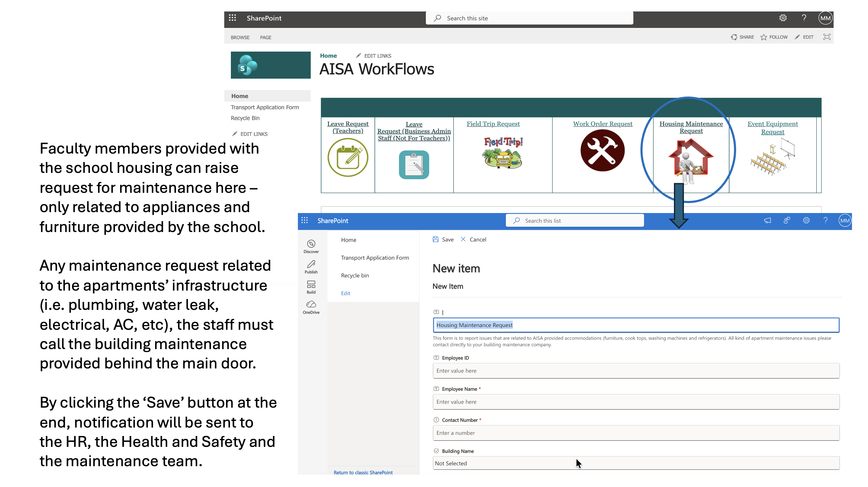This screenshot has width=868, height=487.
Task: Open settings gear in the top SharePoint header
Action: 783,18
